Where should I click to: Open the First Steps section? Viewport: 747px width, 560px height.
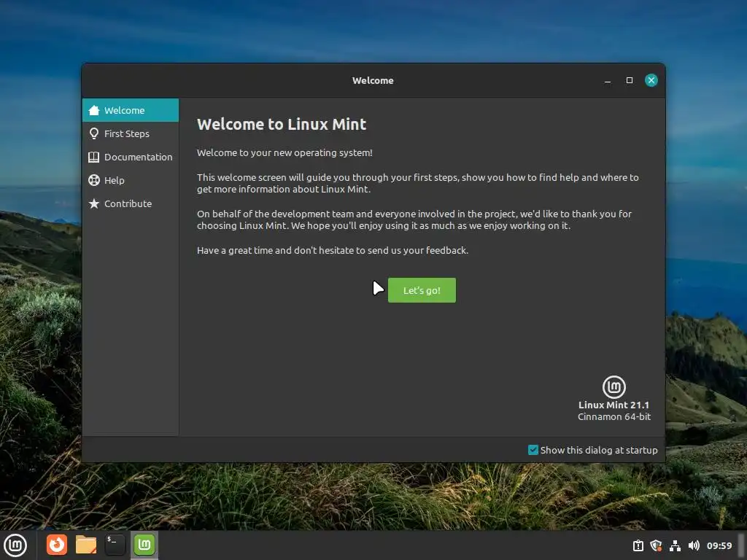[x=131, y=133]
